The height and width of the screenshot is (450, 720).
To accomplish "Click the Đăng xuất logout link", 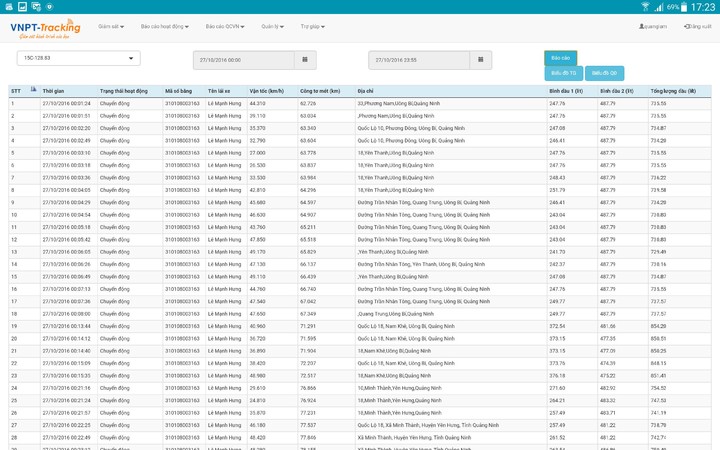I will pos(698,27).
